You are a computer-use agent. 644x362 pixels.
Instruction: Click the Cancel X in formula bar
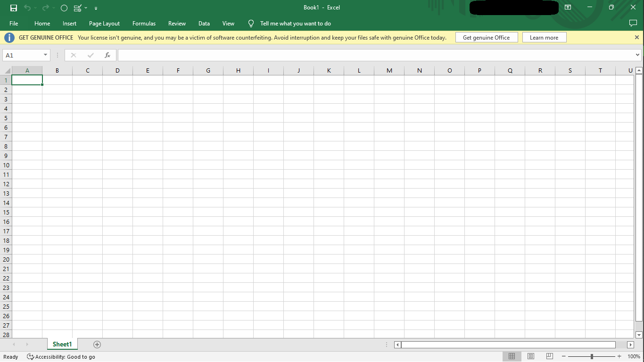(73, 55)
